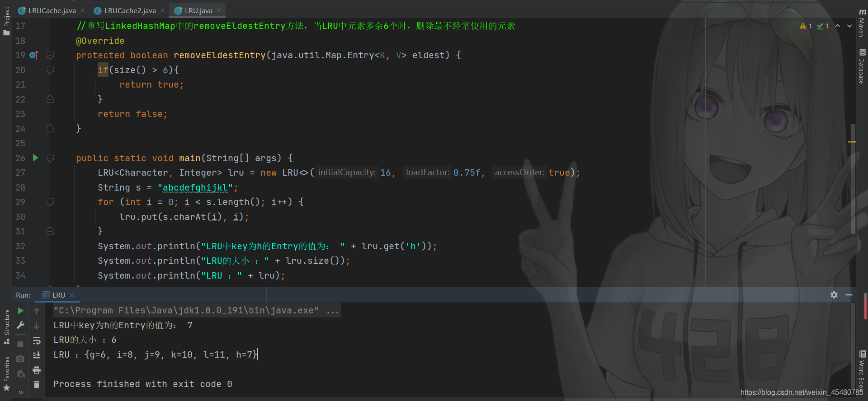
Task: Click the Structure icon on left stripe
Action: [6, 341]
